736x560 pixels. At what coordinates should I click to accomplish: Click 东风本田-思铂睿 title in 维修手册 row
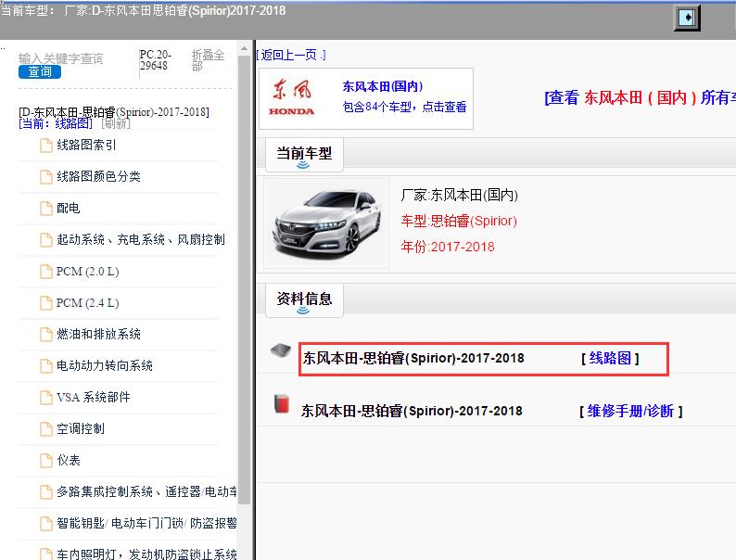pos(412,412)
